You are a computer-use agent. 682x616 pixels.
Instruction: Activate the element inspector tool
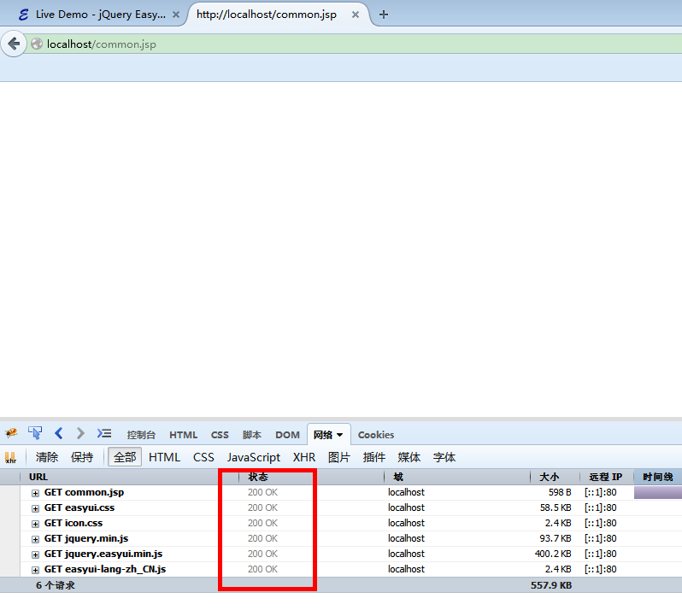35,434
